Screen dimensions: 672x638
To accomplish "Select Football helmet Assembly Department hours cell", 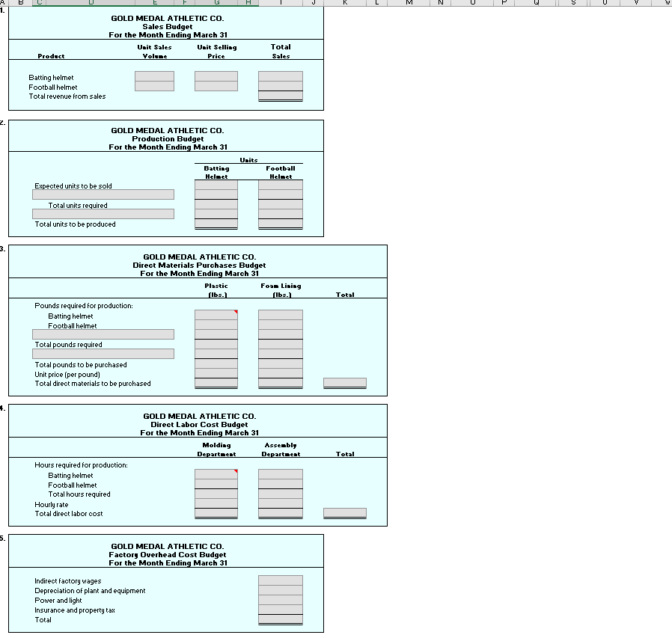I will (281, 484).
